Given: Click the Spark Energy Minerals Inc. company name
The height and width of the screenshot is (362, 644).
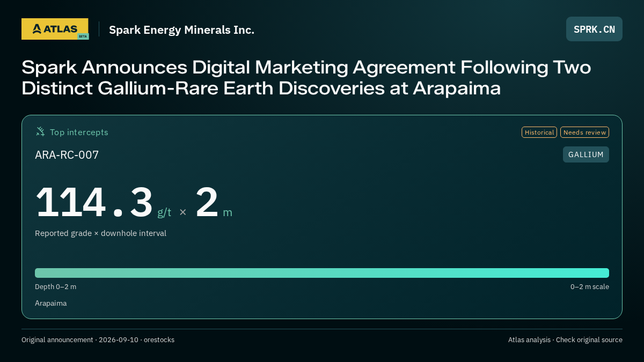Looking at the screenshot, I should tap(181, 29).
